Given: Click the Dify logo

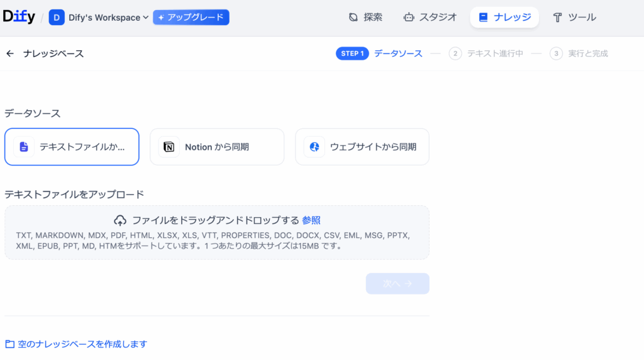Looking at the screenshot, I should coord(19,17).
